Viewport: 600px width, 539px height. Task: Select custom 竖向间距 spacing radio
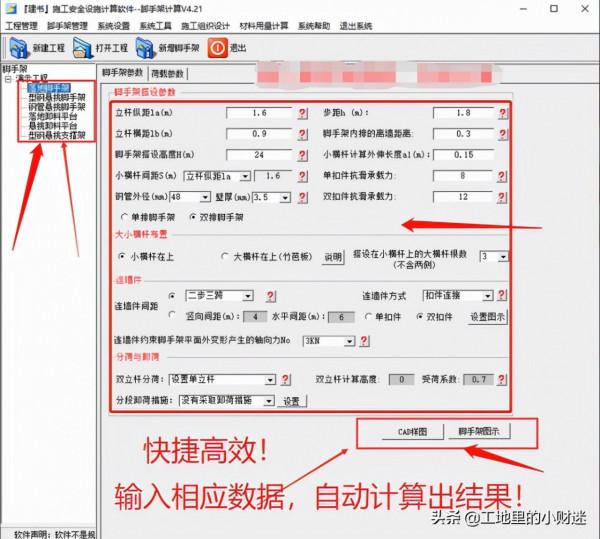(172, 315)
